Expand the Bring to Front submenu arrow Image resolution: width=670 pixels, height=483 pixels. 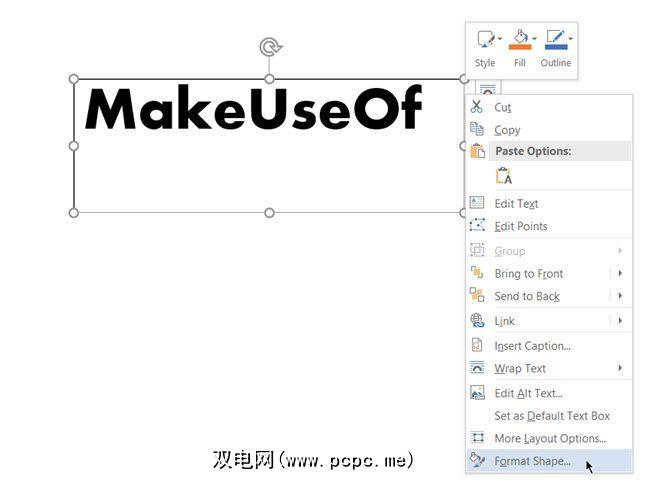click(620, 273)
